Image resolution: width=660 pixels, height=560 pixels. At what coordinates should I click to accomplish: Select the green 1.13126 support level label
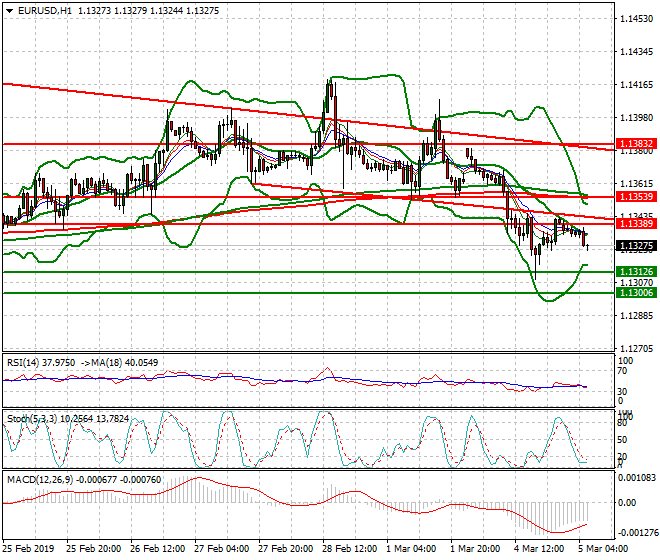click(x=636, y=272)
